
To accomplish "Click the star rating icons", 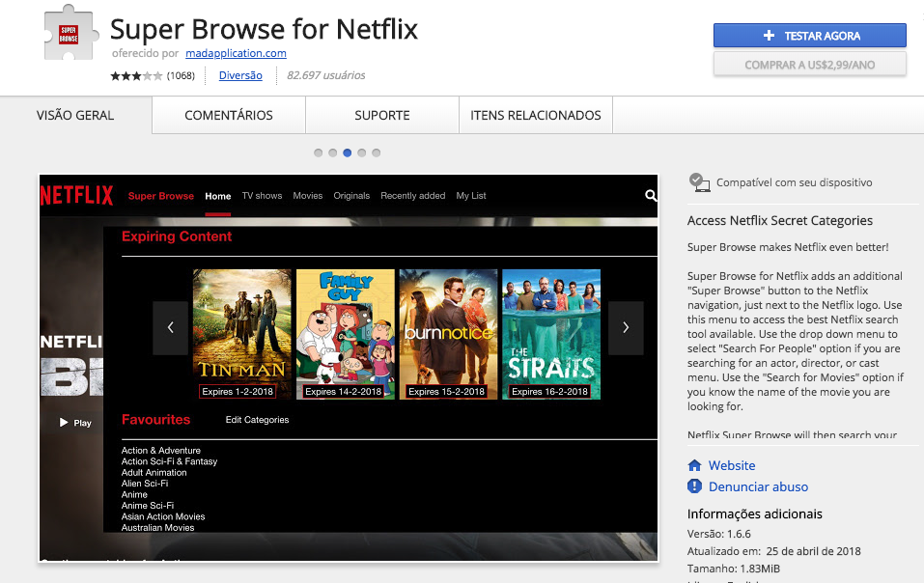I will (136, 76).
